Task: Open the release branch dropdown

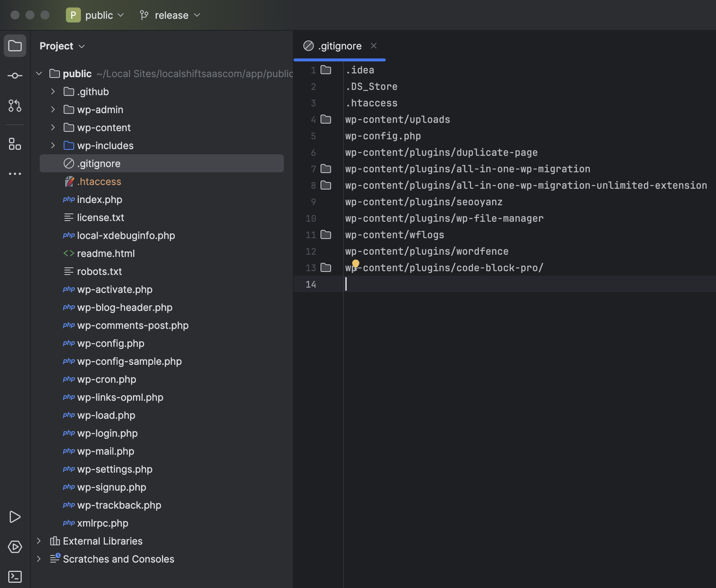Action: coord(171,15)
